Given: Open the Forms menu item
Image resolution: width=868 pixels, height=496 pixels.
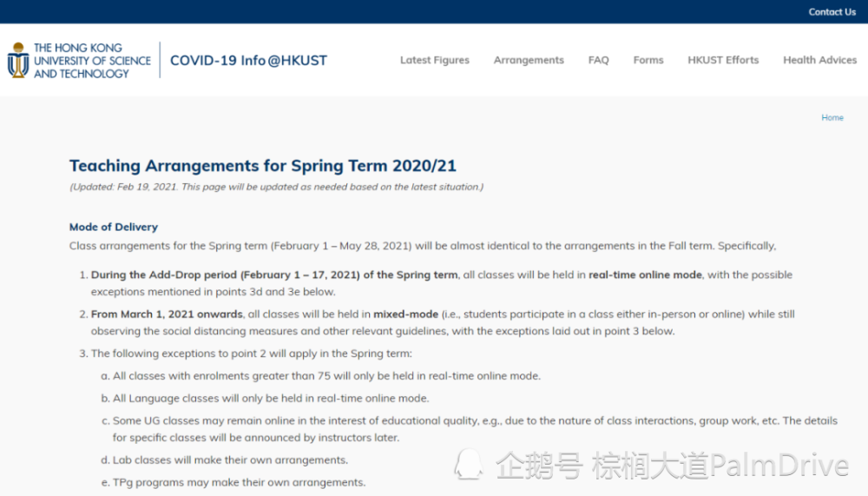Looking at the screenshot, I should [x=648, y=60].
